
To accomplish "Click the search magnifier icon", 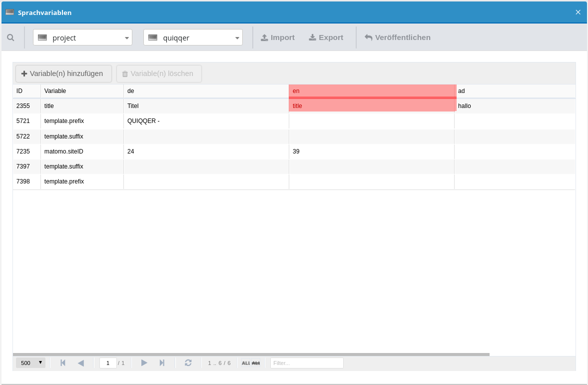I will 10,37.
